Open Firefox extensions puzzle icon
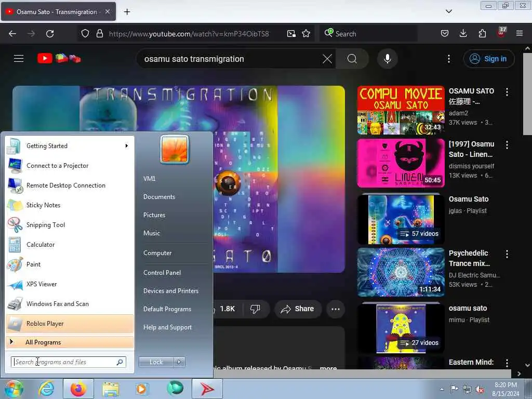The image size is (532, 399). 482,34
